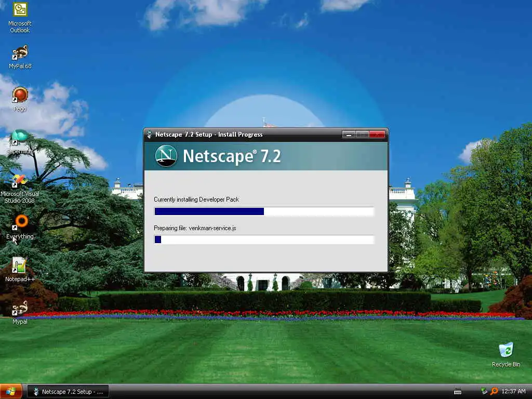Click the orange Everything search tray icon
The image size is (532, 399).
pyautogui.click(x=494, y=391)
